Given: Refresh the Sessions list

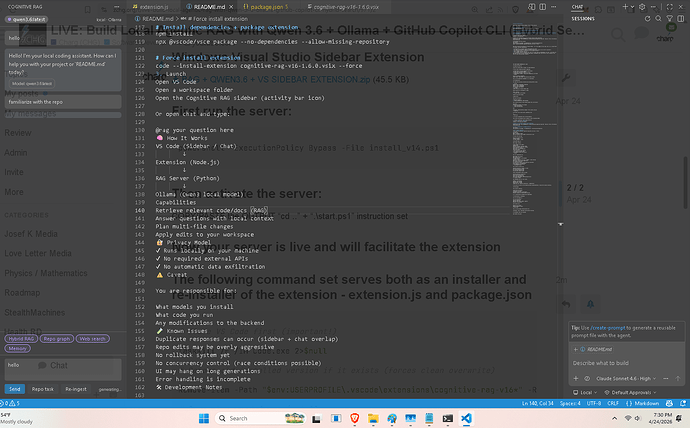Looking at the screenshot, I should point(647,18).
